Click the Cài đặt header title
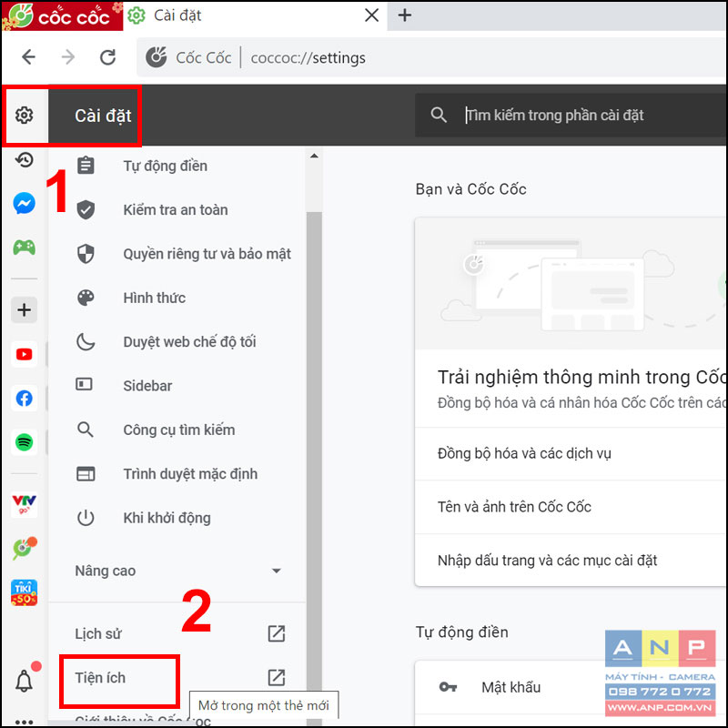This screenshot has height=728, width=728. (x=103, y=116)
